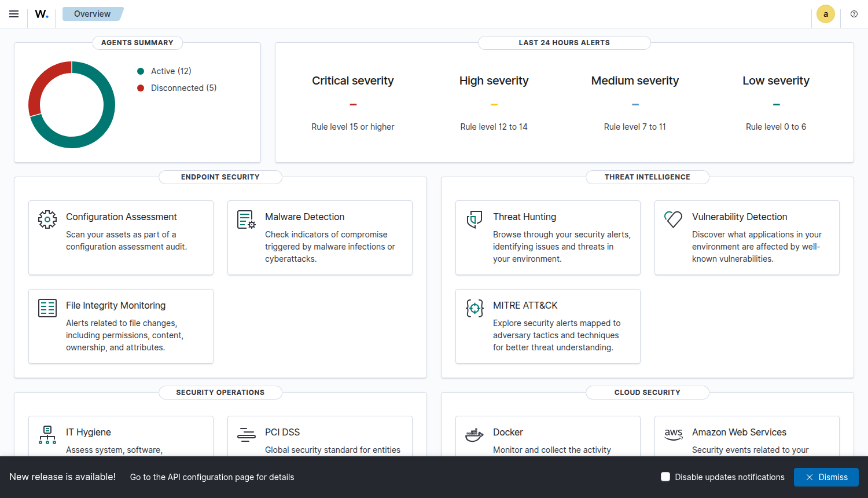868x498 pixels.
Task: Open the API configuration page link
Action: 212,477
